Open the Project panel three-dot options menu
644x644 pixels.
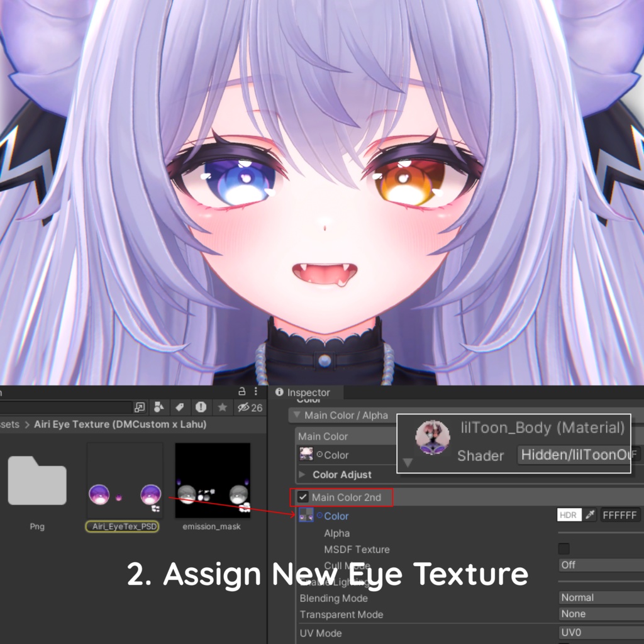(x=255, y=391)
